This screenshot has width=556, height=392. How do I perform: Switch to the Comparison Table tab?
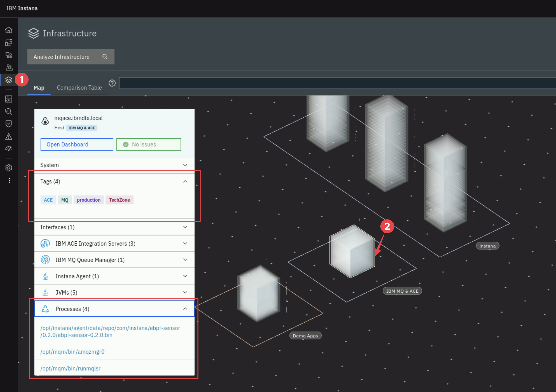pos(79,88)
